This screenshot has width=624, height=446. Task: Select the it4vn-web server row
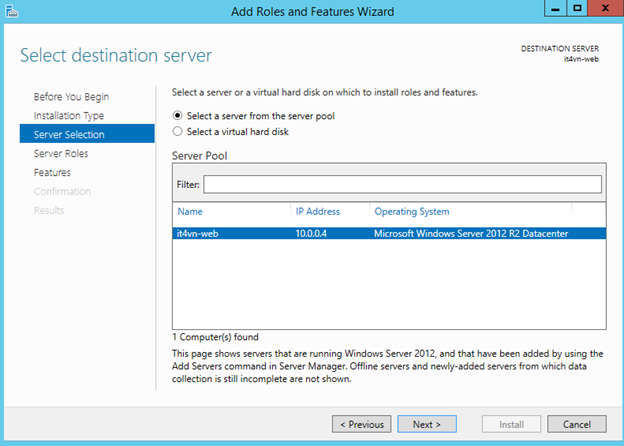389,233
